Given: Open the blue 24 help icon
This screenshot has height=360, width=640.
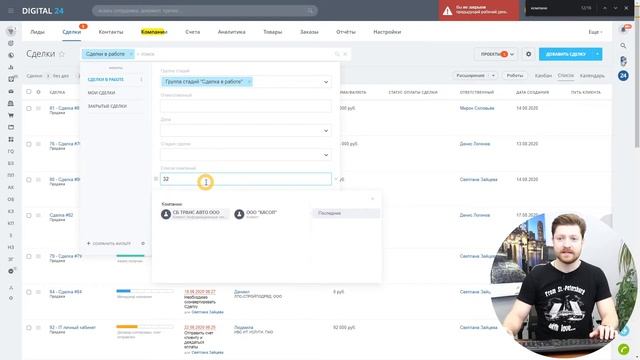Looking at the screenshot, I should coord(623,76).
